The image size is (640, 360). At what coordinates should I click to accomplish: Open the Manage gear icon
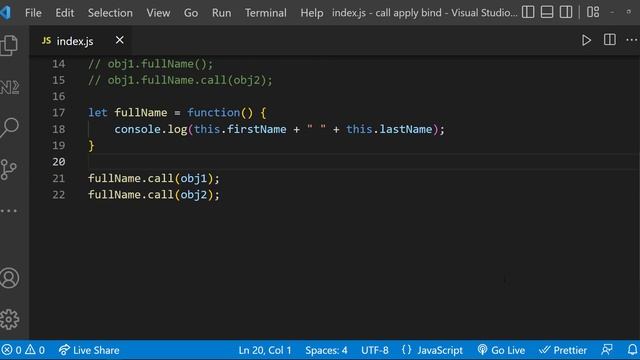pyautogui.click(x=9, y=319)
